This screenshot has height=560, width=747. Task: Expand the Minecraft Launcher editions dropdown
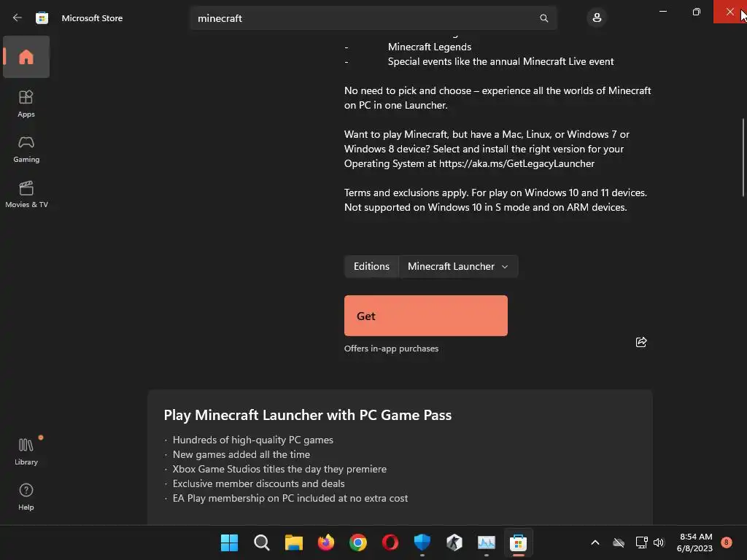(x=458, y=267)
